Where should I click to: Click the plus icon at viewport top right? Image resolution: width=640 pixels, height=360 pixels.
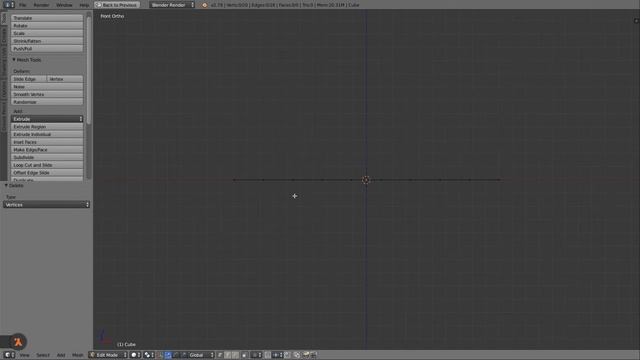pyautogui.click(x=636, y=20)
